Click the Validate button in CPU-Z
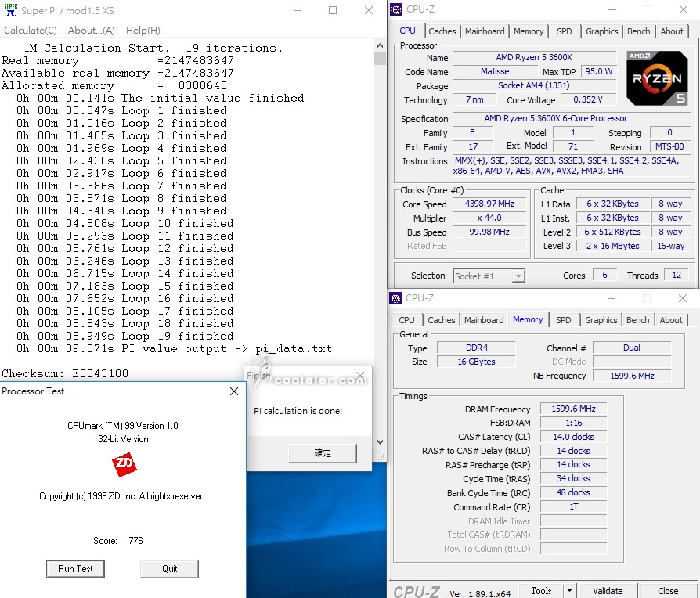700x598 pixels. 608,590
